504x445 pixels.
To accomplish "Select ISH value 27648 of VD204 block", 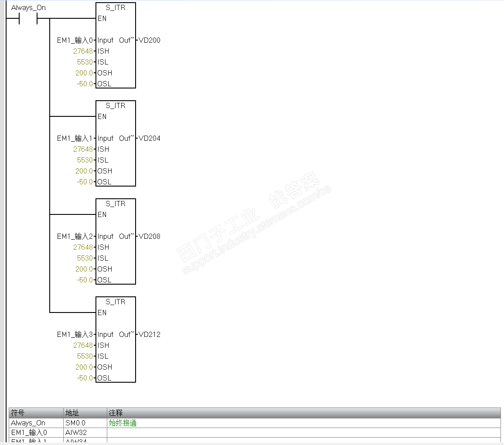I will [83, 149].
